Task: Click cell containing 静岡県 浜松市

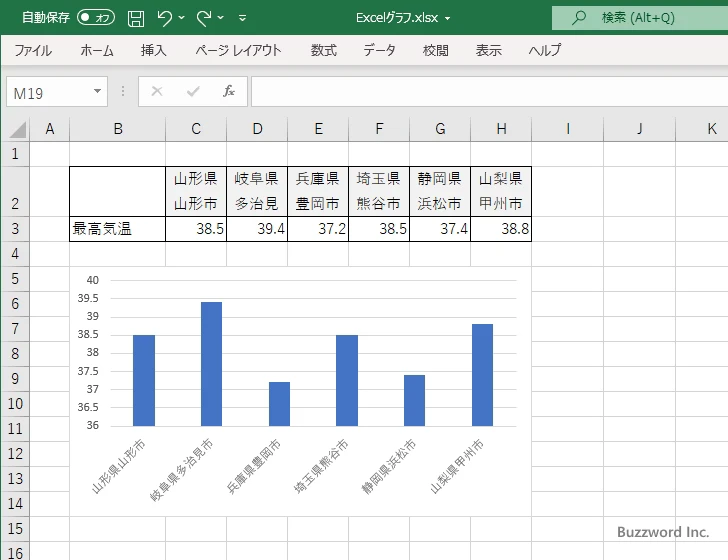Action: pyautogui.click(x=440, y=191)
